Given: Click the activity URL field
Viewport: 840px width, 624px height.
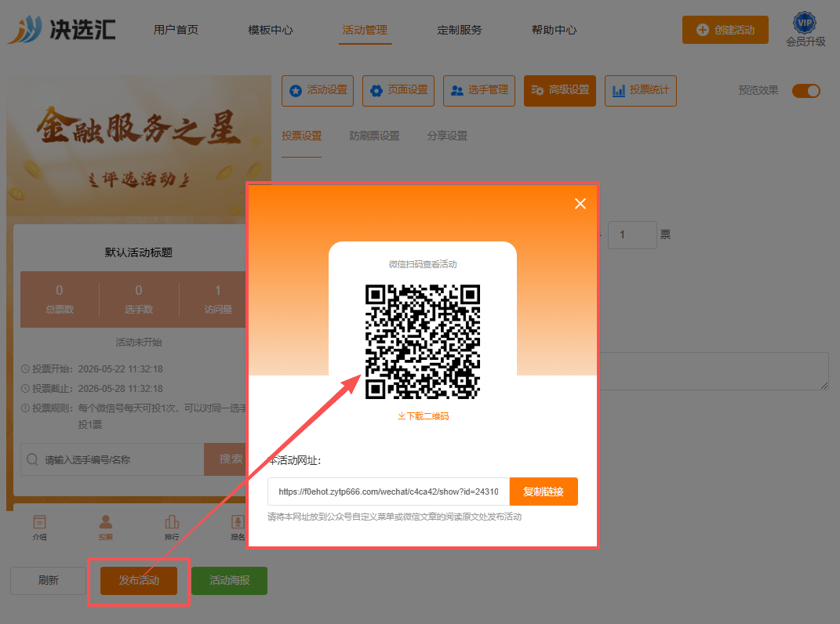Looking at the screenshot, I should click(388, 492).
